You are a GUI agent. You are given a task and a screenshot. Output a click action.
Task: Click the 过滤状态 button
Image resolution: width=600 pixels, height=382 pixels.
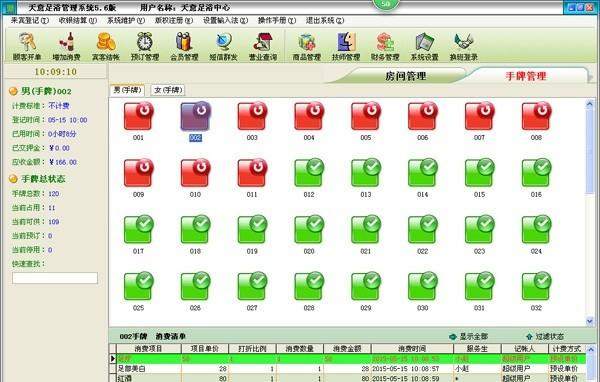click(x=545, y=336)
